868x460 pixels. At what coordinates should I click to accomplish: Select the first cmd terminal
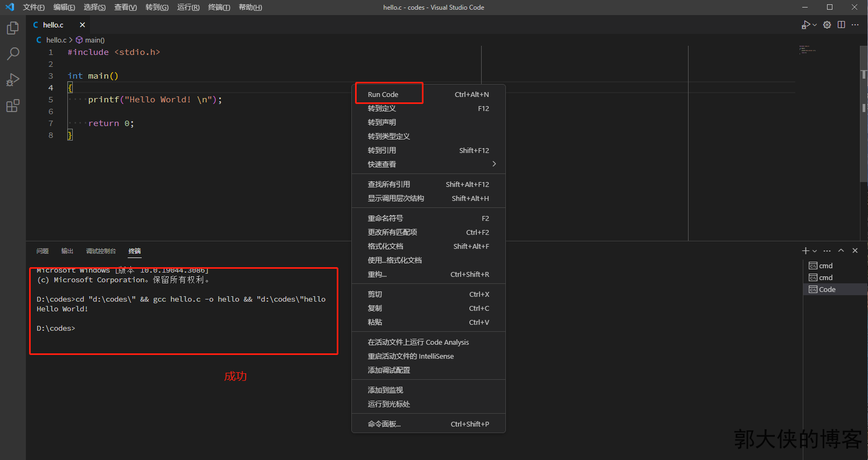tap(835, 266)
